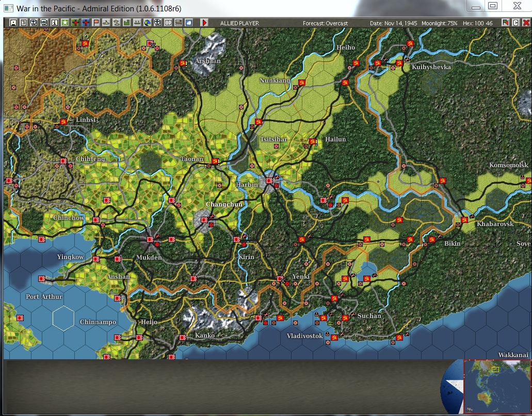Click the earth globe toolbar icon
The height and width of the screenshot is (416, 532).
(148, 23)
